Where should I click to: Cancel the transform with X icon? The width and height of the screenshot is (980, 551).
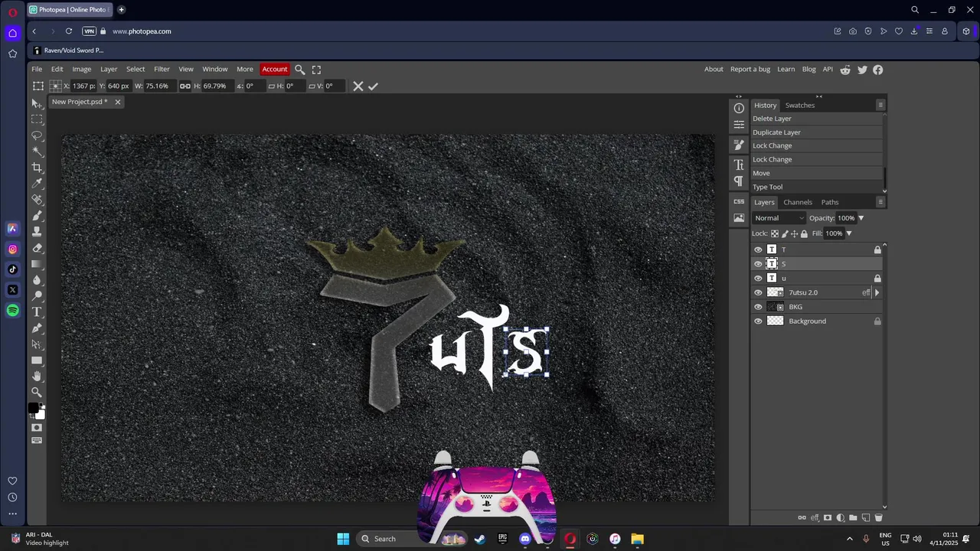click(358, 86)
